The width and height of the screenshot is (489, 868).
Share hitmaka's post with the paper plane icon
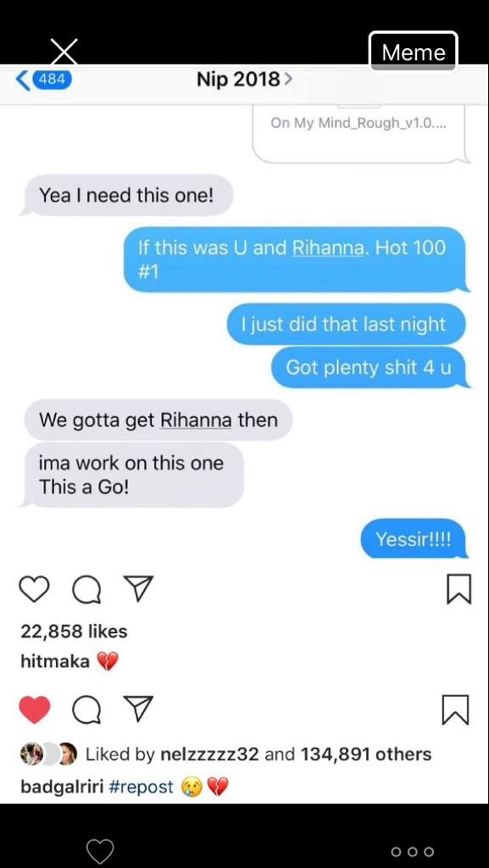click(137, 588)
